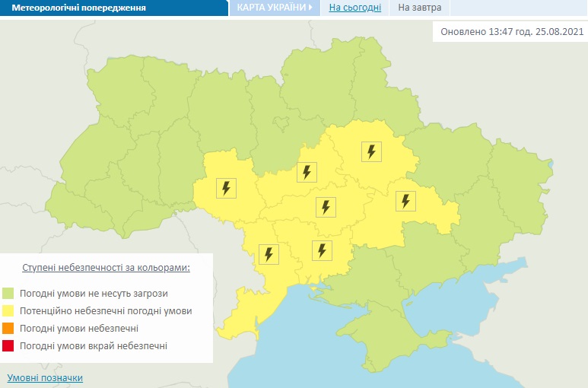This screenshot has height=388, width=588.
Task: Open the thunderstorm warning over Mykolaiv region
Action: [322, 250]
